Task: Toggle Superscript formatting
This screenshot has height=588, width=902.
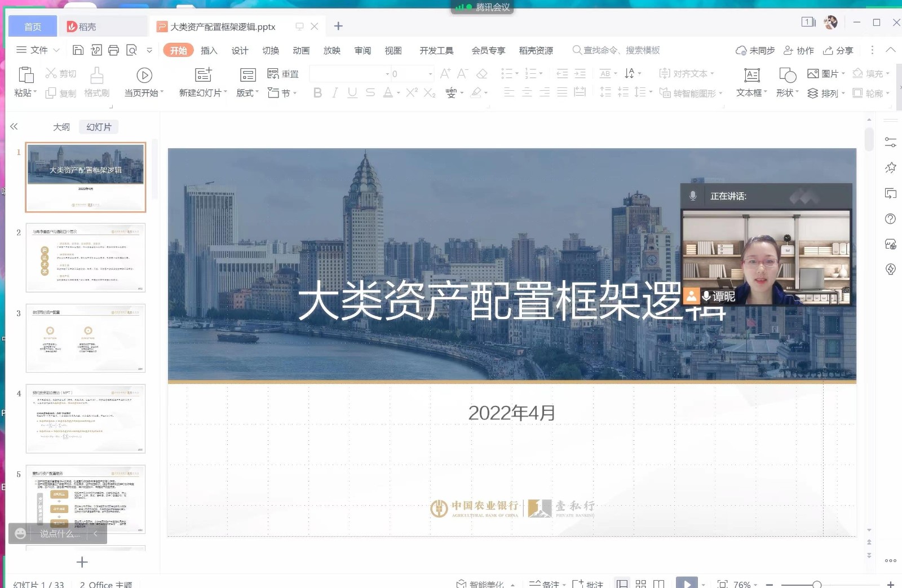Action: [x=412, y=92]
